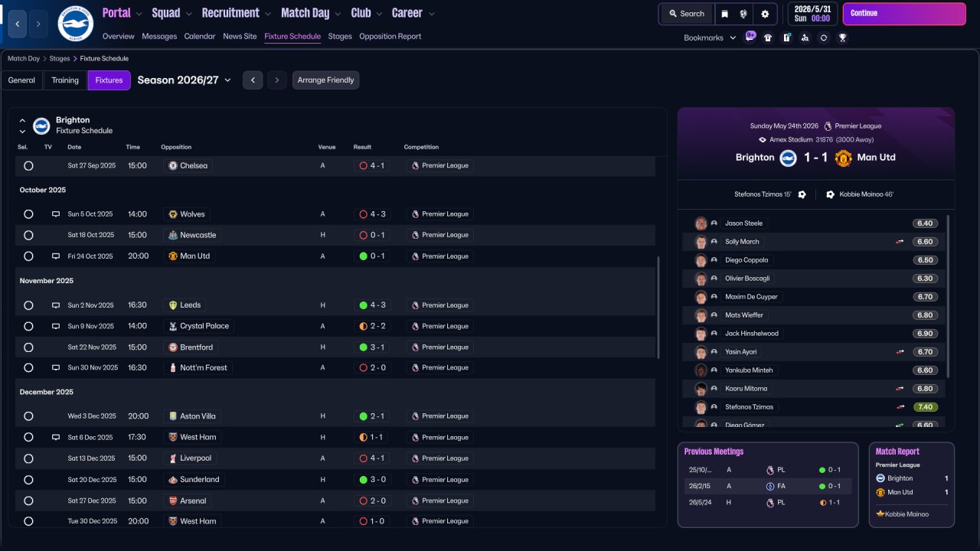Switch to the Calendar tab
The width and height of the screenshot is (980, 551).
click(200, 36)
